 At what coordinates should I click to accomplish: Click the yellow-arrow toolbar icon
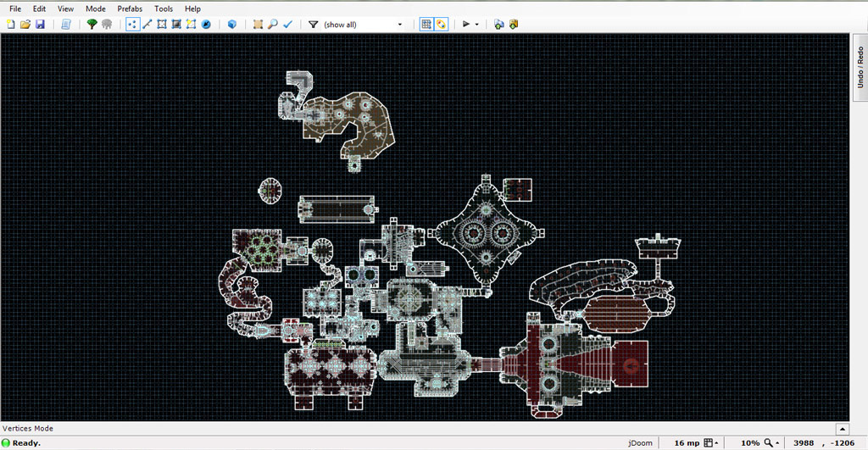click(x=514, y=25)
